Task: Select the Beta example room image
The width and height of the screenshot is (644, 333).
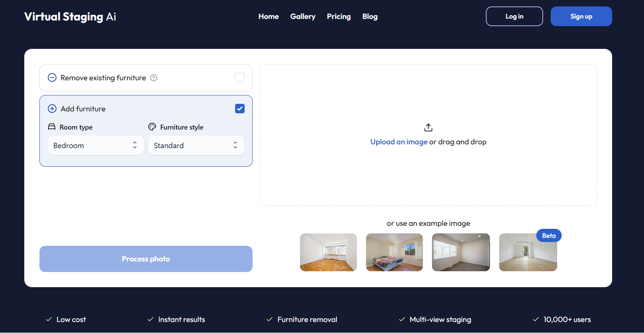Action: (x=528, y=252)
